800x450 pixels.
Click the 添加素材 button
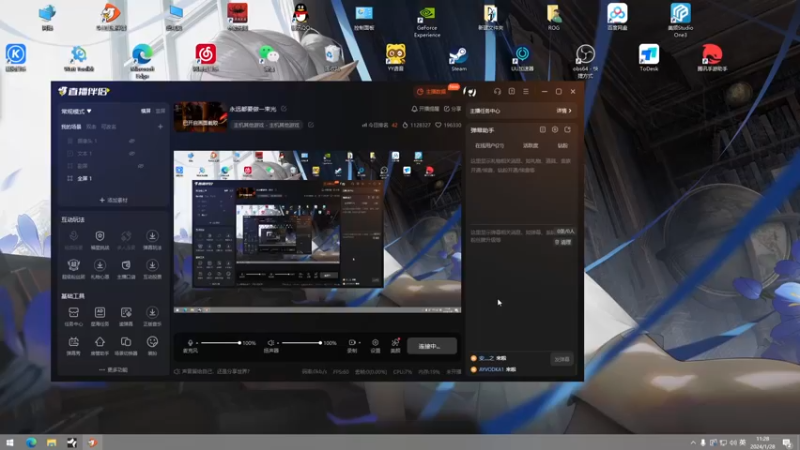pos(113,200)
